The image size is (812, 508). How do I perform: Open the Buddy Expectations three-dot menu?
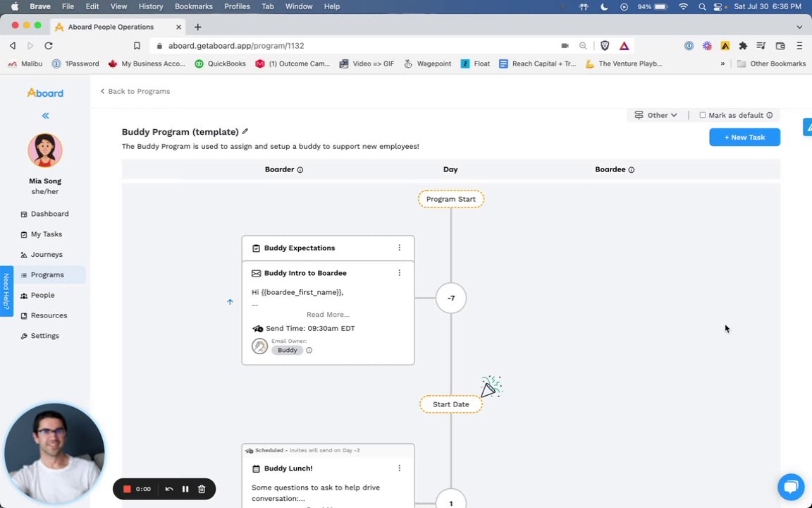pyautogui.click(x=399, y=248)
